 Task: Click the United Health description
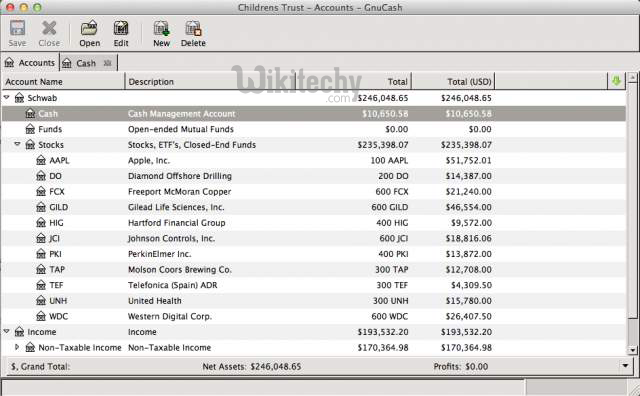click(155, 301)
